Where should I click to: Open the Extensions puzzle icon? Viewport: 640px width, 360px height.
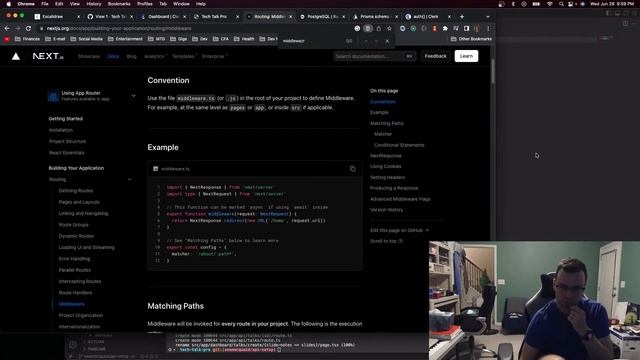point(445,29)
